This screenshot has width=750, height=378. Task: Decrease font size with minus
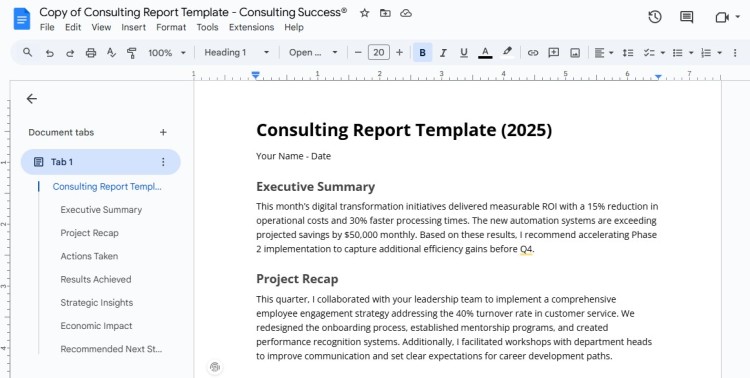[358, 52]
